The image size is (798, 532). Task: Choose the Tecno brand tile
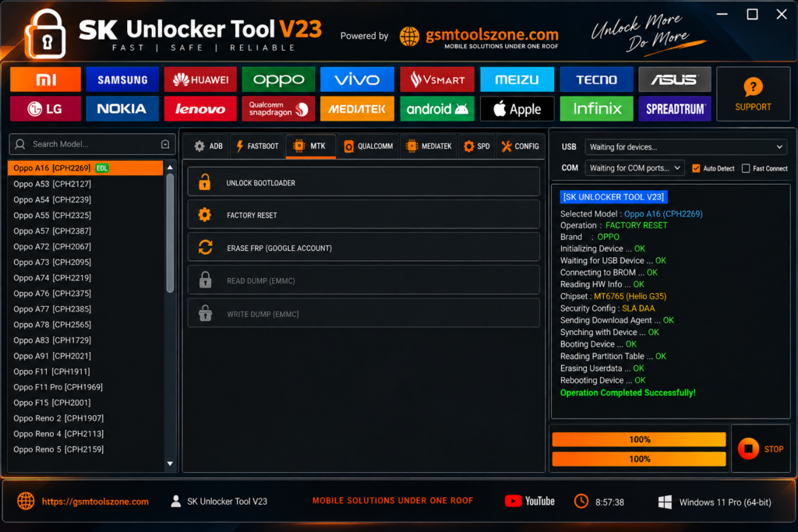pyautogui.click(x=596, y=79)
